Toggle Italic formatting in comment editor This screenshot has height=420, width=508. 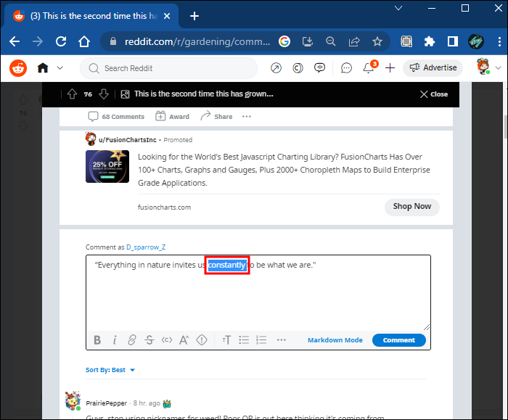pyautogui.click(x=115, y=340)
